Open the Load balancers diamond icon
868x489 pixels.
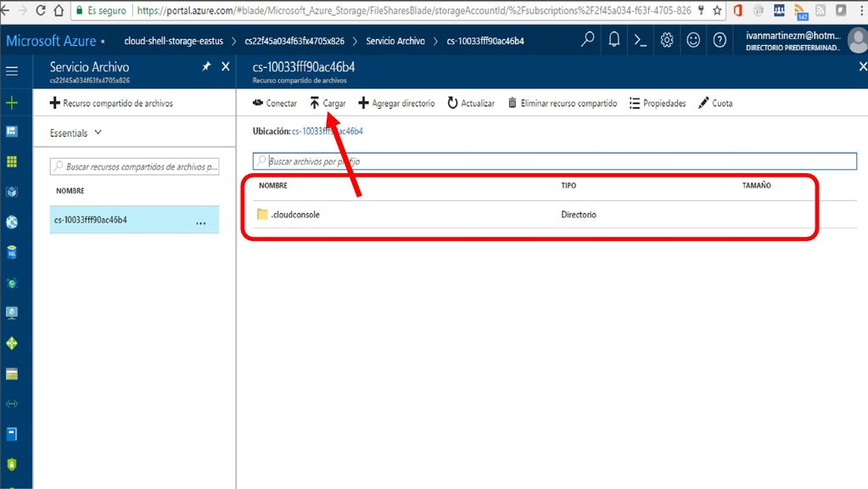coord(12,343)
